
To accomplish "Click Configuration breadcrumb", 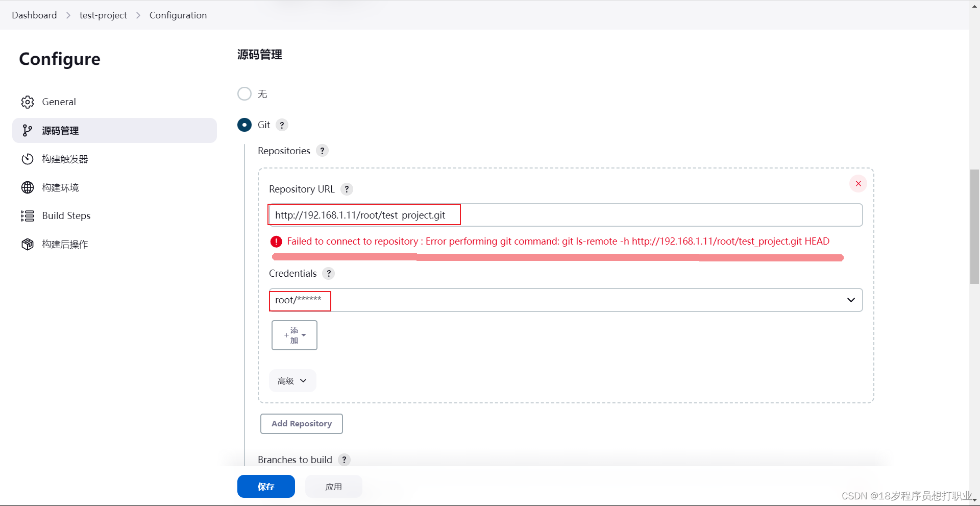I will pos(178,15).
